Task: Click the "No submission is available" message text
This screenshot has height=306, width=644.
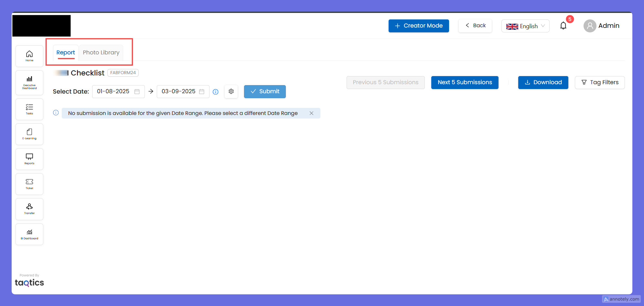Action: pos(183,113)
